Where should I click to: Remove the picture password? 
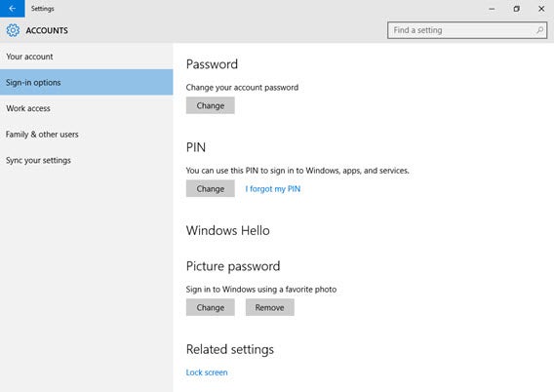[x=269, y=307]
